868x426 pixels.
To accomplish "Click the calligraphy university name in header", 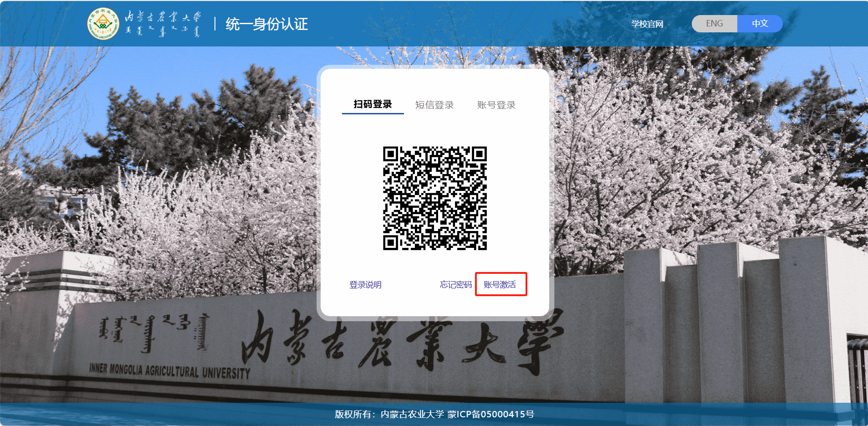I will pyautogui.click(x=163, y=17).
